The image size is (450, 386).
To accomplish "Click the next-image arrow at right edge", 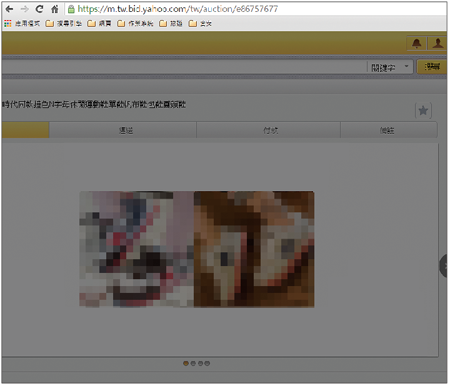I will click(x=444, y=266).
